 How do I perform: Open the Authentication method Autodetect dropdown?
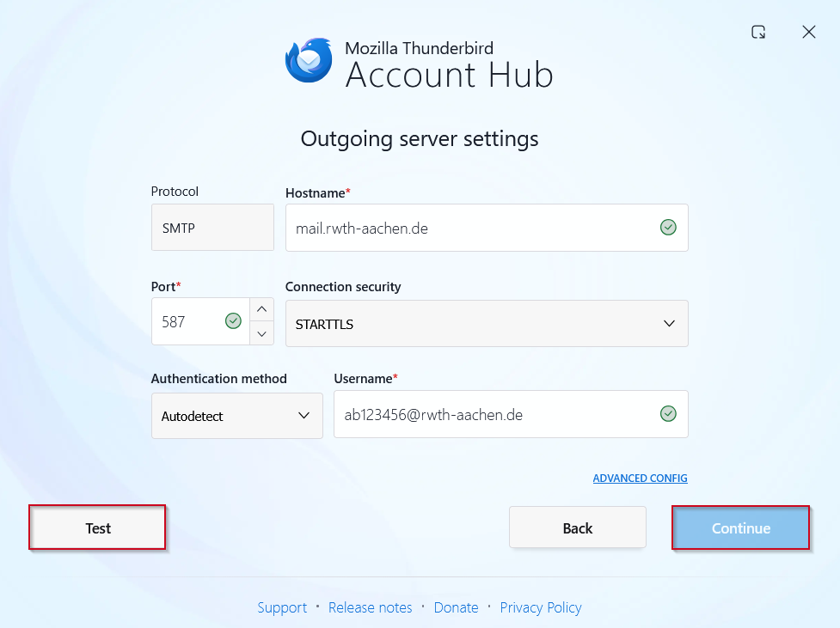236,416
